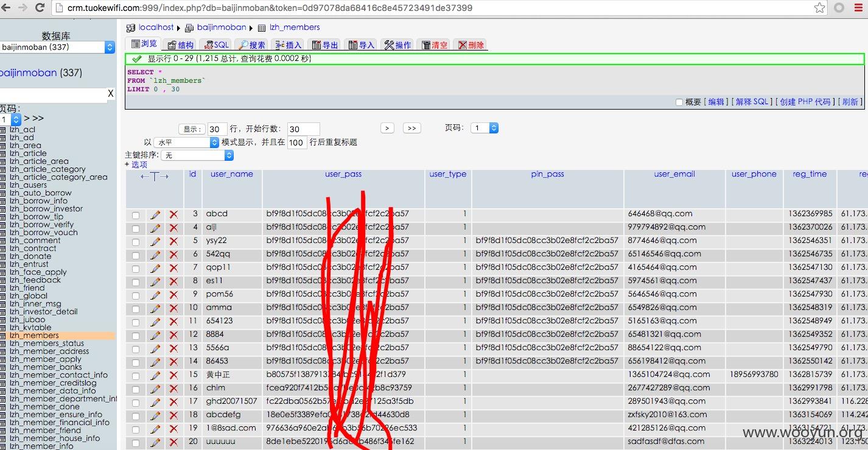Screen dimensions: 868x450
Task: Edit row 86453 pencil icon
Action: [x=155, y=362]
